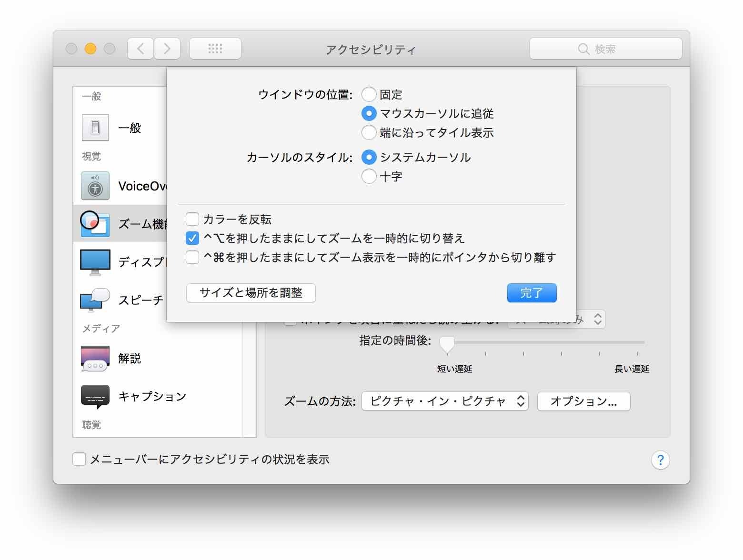Open the ディスプレイ display monitor icon
The image size is (743, 560).
point(95,262)
